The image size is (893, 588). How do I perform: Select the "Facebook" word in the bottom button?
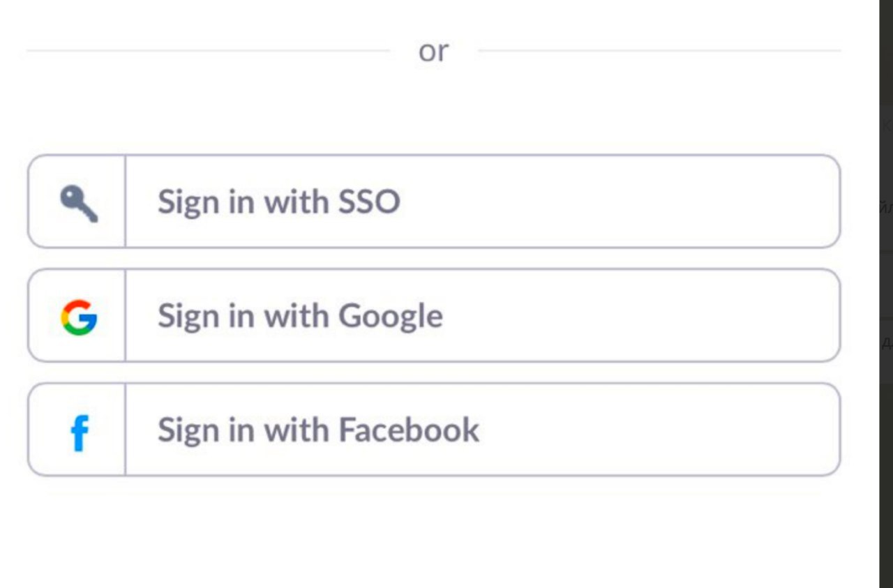click(409, 430)
